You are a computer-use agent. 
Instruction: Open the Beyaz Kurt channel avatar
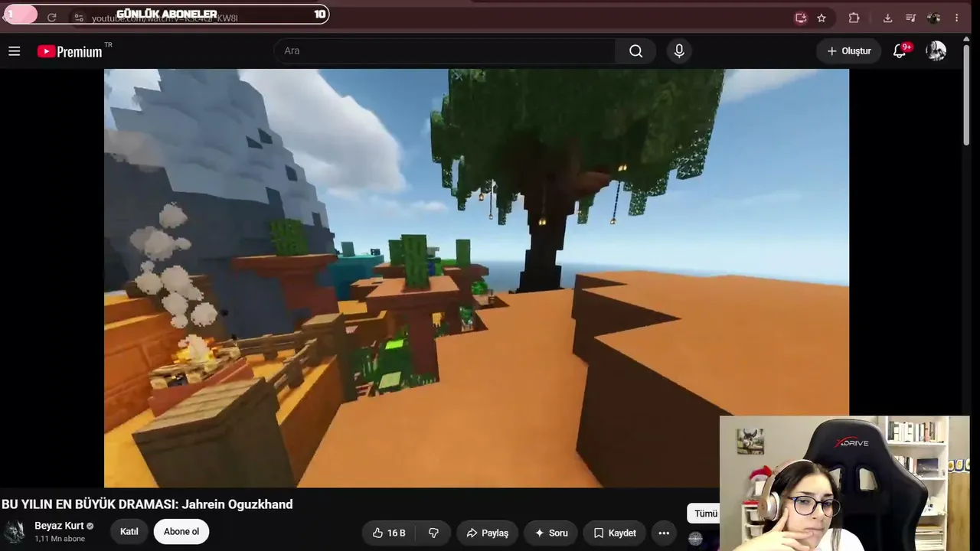(15, 532)
